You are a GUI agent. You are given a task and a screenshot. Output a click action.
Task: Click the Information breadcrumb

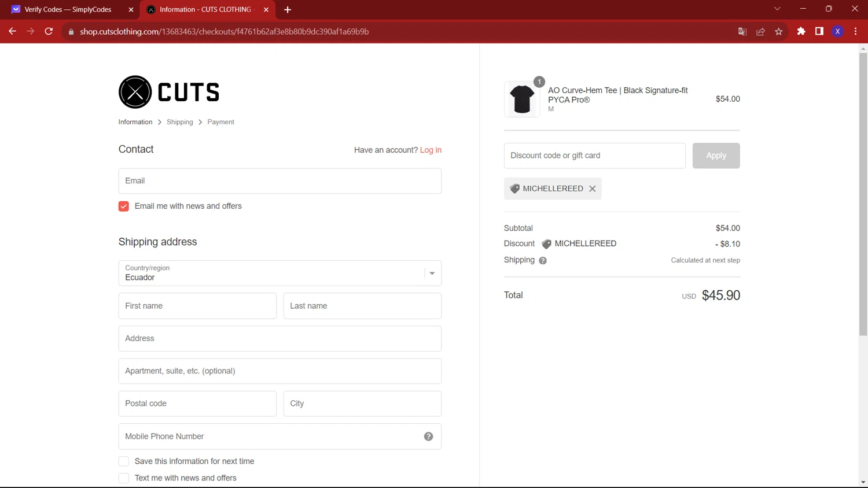pyautogui.click(x=135, y=122)
